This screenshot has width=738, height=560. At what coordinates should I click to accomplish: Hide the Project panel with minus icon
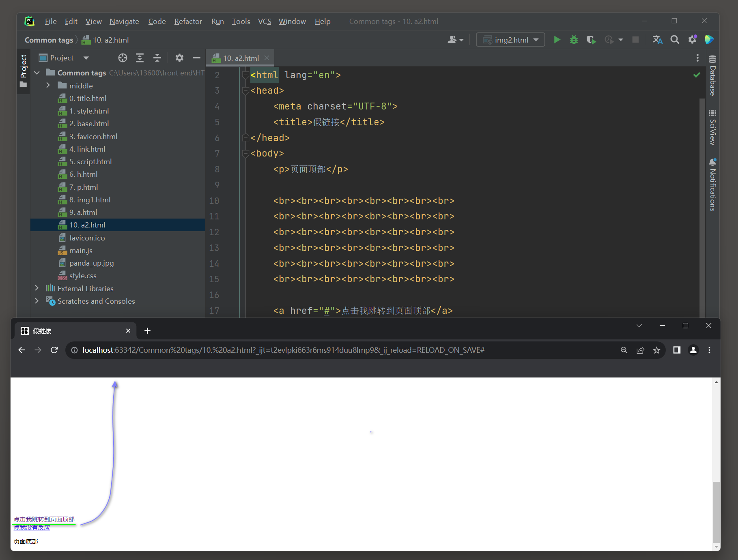(x=196, y=58)
